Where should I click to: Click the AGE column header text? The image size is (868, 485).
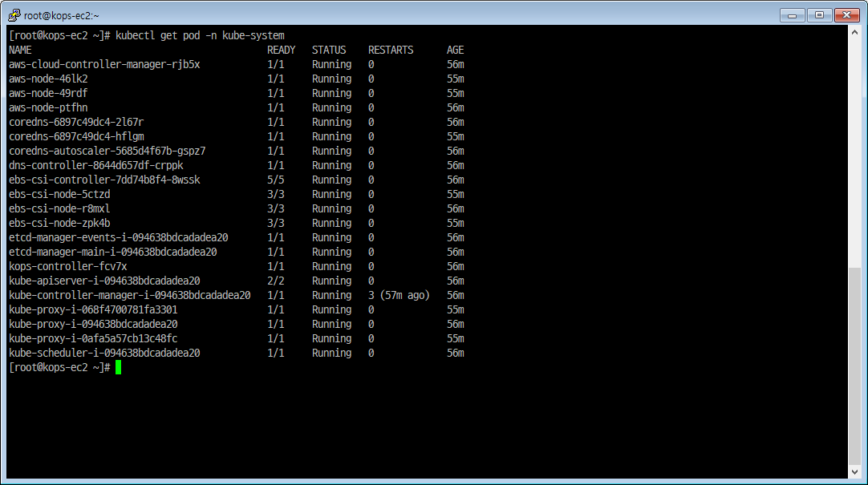point(454,49)
